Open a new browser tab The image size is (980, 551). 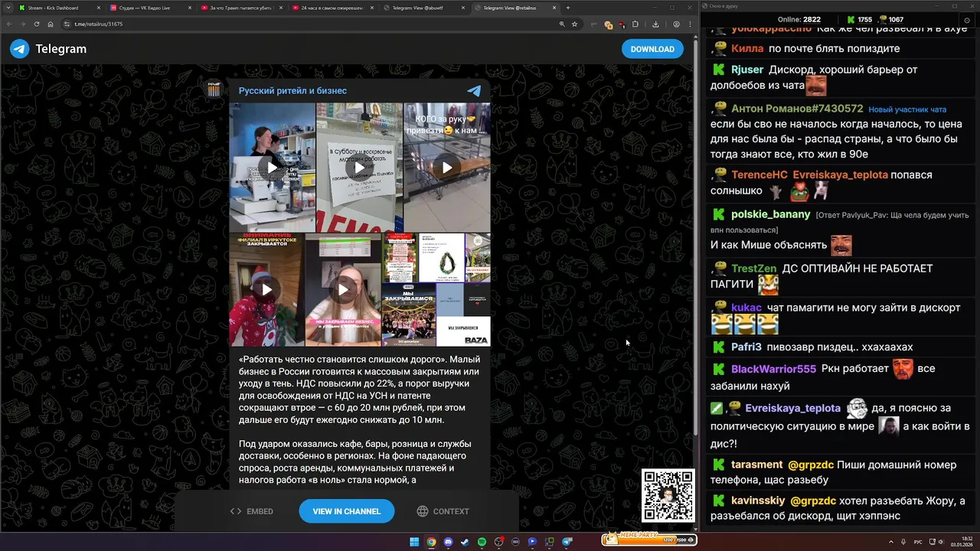pos(567,8)
